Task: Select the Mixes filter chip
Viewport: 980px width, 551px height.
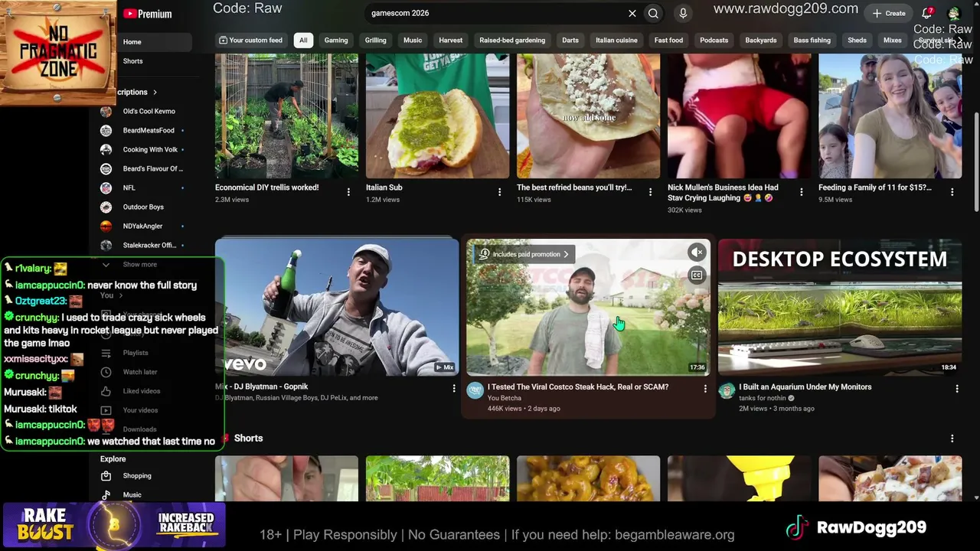Action: pos(893,41)
